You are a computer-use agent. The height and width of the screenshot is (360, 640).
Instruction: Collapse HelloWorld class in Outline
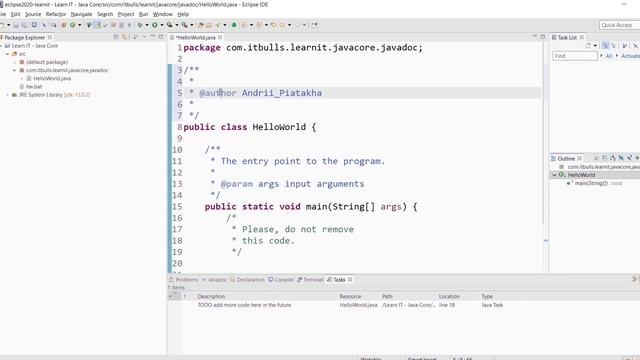(x=554, y=175)
